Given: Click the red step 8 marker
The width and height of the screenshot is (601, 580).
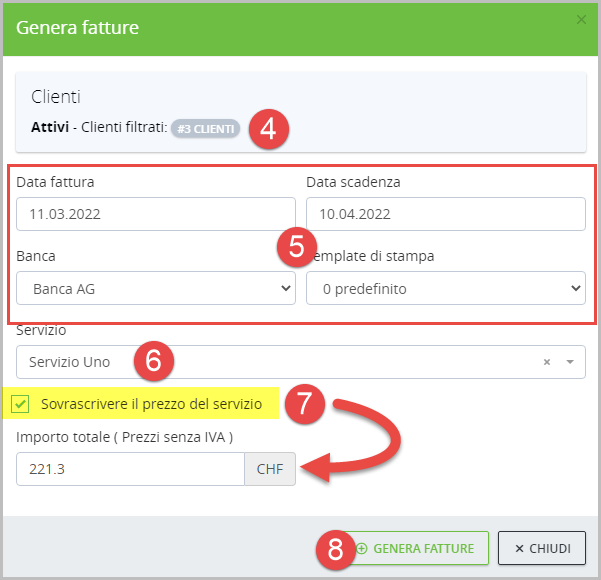Looking at the screenshot, I should click(x=336, y=548).
